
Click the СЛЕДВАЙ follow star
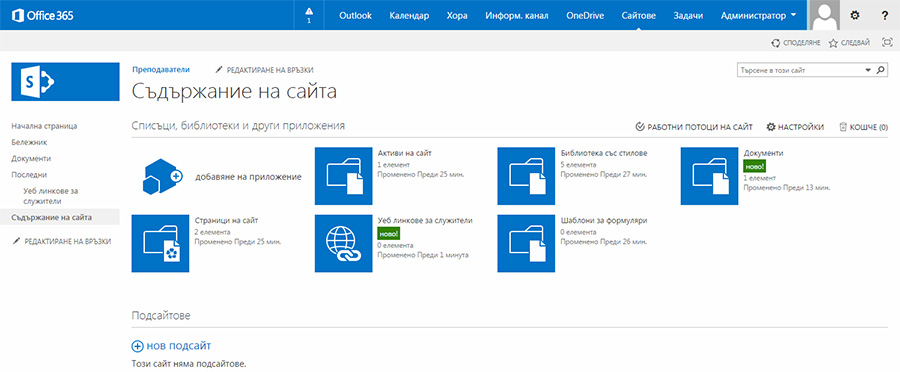click(833, 42)
